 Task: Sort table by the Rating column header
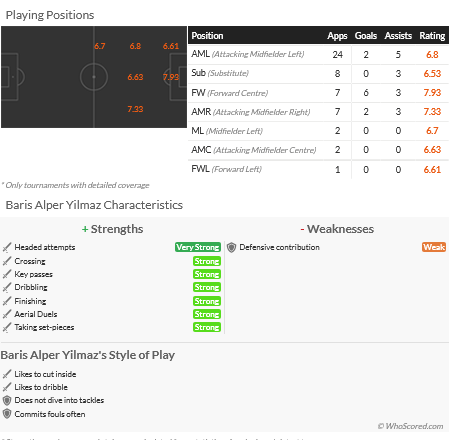(x=432, y=36)
